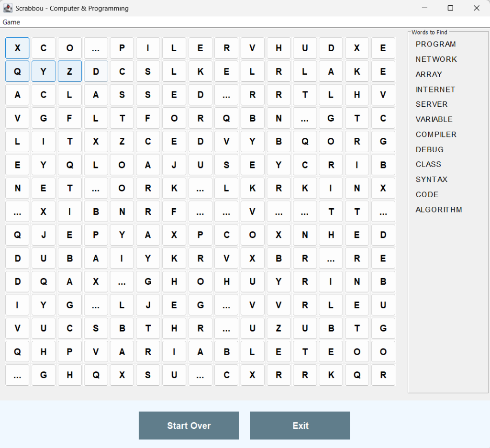Open the Game menu
The height and width of the screenshot is (448, 490).
11,22
